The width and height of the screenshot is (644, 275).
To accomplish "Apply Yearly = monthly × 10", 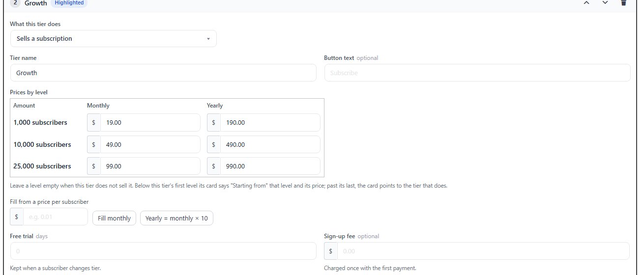I will [176, 218].
